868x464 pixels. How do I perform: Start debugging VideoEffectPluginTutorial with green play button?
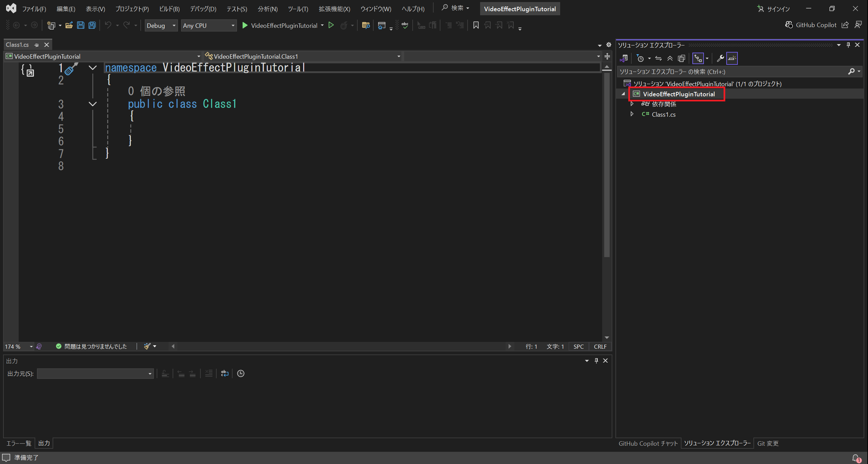click(245, 25)
